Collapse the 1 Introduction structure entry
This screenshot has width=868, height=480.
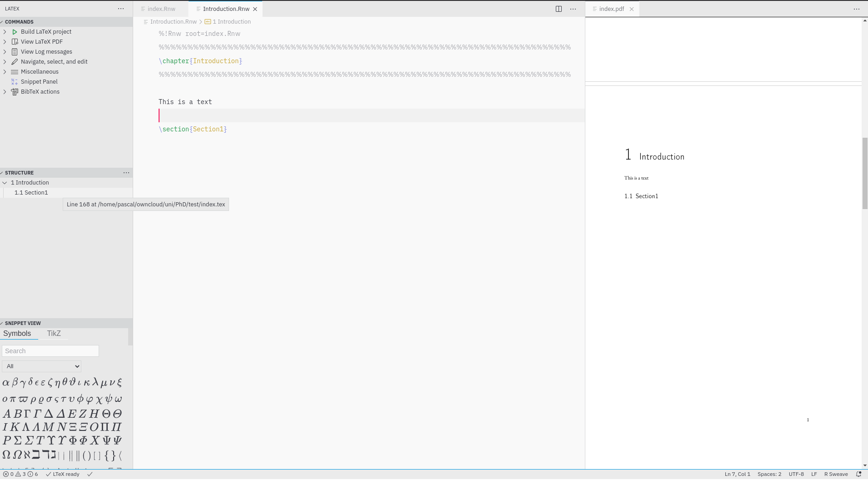[x=5, y=182]
